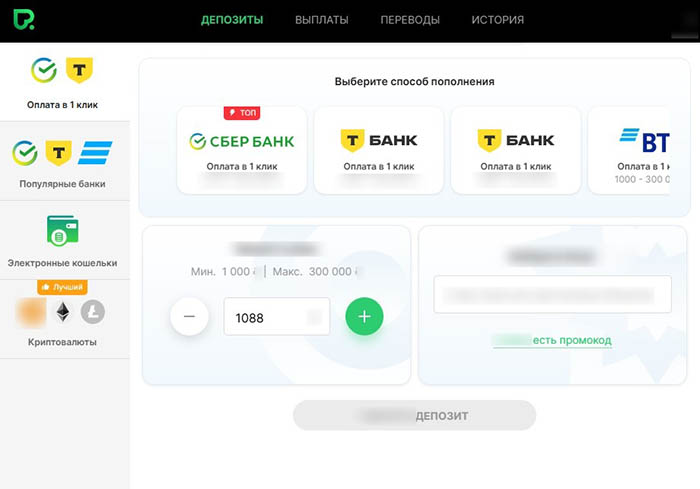Viewport: 700px width, 489px height.
Task: Click the blurred orange crypto coin icon
Action: pyautogui.click(x=31, y=312)
